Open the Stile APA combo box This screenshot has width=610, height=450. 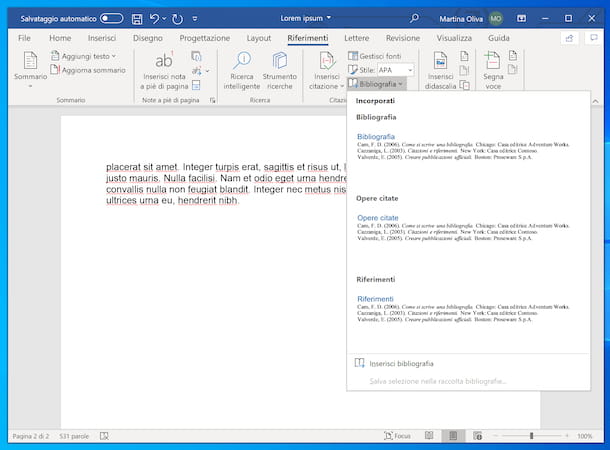(395, 70)
